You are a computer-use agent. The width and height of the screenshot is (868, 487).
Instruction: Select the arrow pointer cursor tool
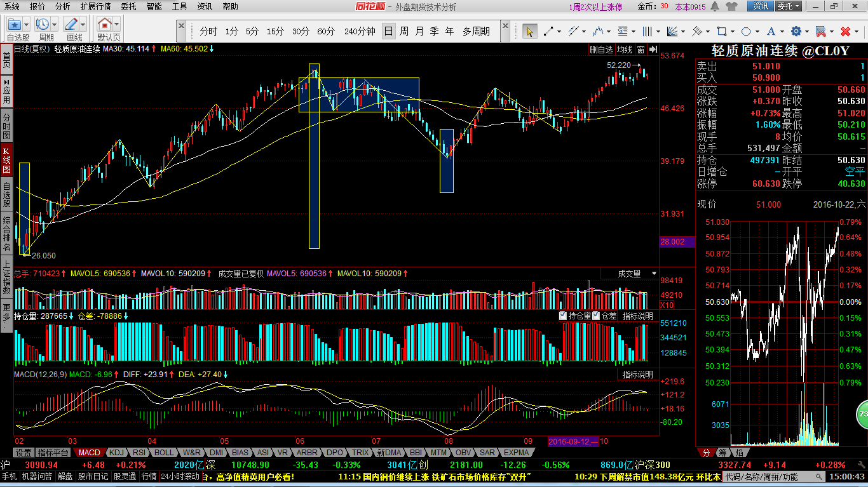[x=529, y=31]
